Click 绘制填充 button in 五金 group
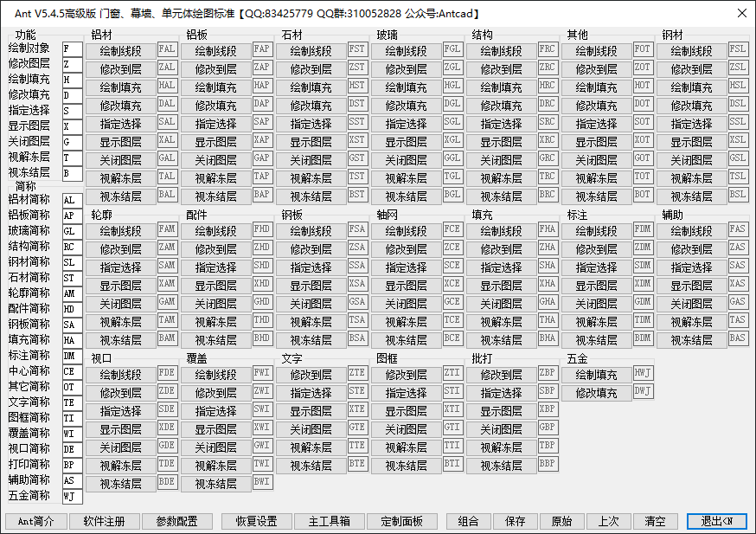The width and height of the screenshot is (756, 534). (596, 375)
